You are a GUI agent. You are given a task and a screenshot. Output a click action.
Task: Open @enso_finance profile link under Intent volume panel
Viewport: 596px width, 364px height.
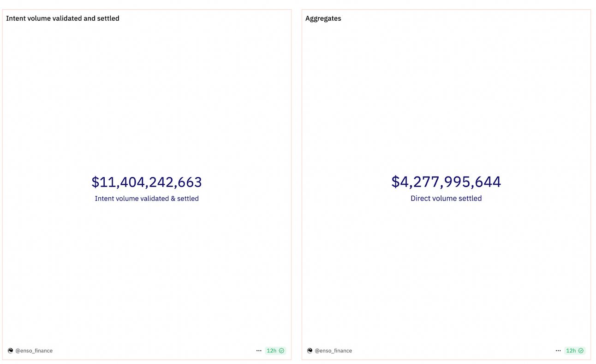(x=34, y=351)
